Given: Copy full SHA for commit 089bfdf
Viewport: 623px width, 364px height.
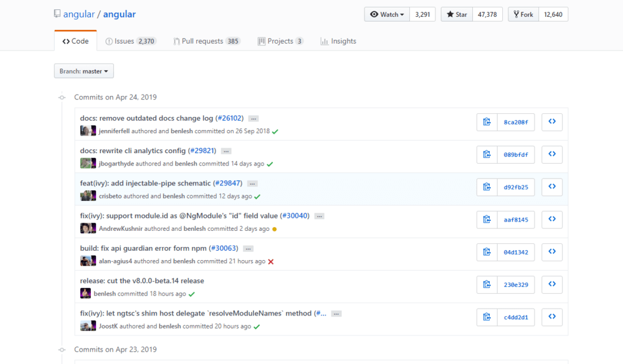Looking at the screenshot, I should pyautogui.click(x=487, y=154).
